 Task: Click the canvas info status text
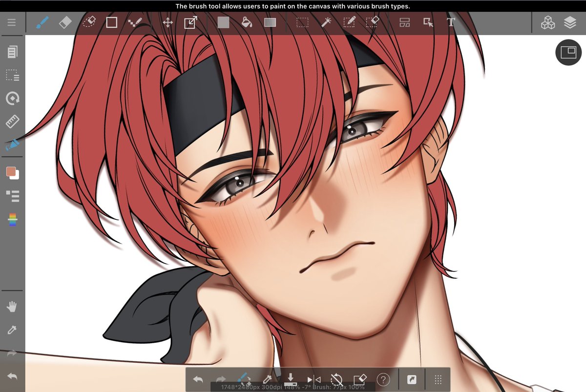293,387
